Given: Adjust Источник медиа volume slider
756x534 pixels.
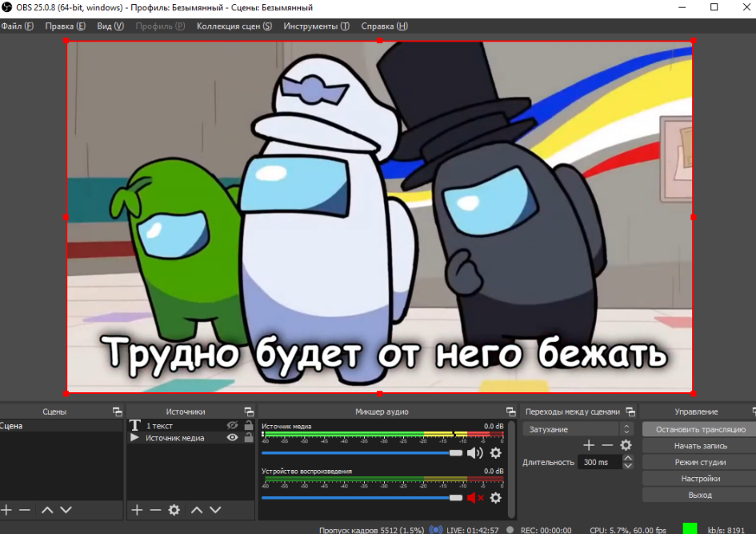Looking at the screenshot, I should (x=362, y=453).
